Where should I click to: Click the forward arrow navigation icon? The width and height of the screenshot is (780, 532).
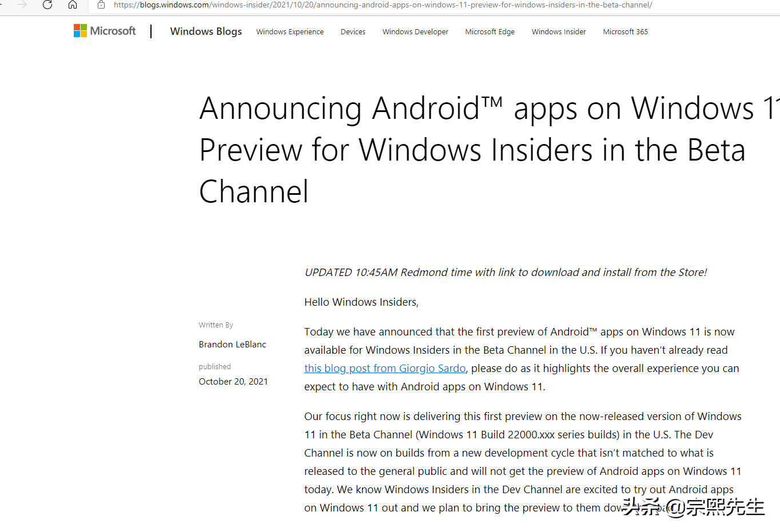tap(22, 5)
